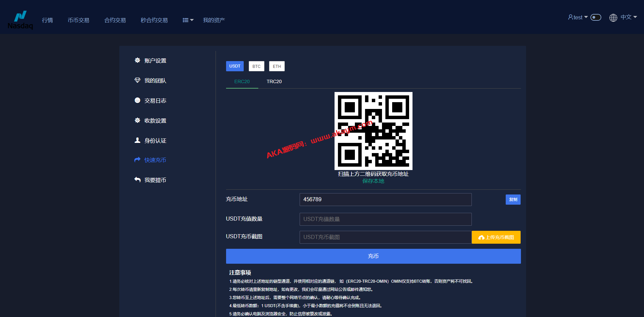Open 合约交易 in the top menu
Image resolution: width=644 pixels, height=317 pixels.
coord(115,20)
